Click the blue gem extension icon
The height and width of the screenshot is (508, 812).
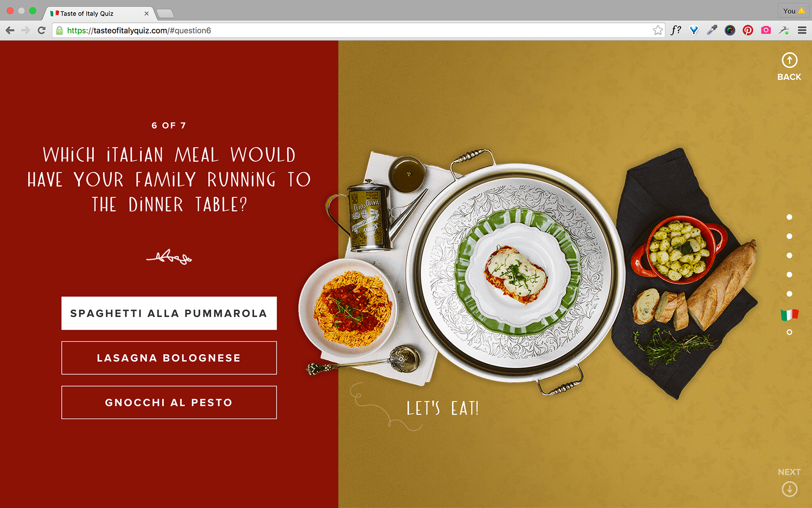pyautogui.click(x=694, y=30)
